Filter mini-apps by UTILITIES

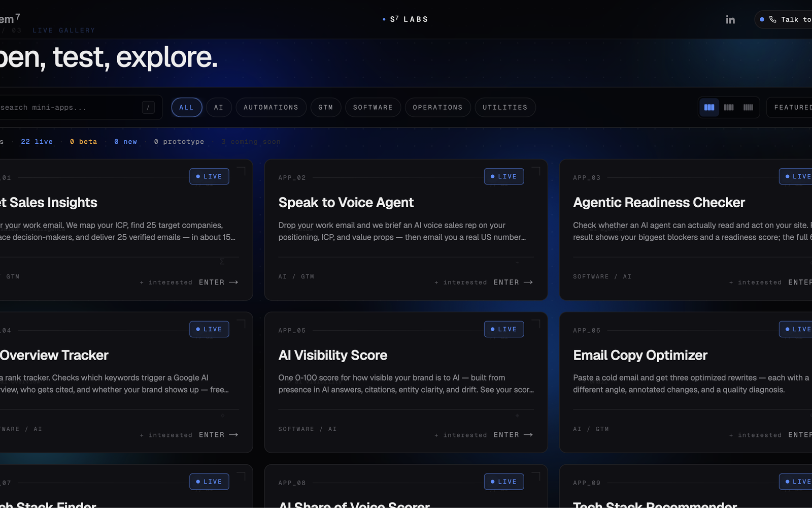pyautogui.click(x=505, y=107)
